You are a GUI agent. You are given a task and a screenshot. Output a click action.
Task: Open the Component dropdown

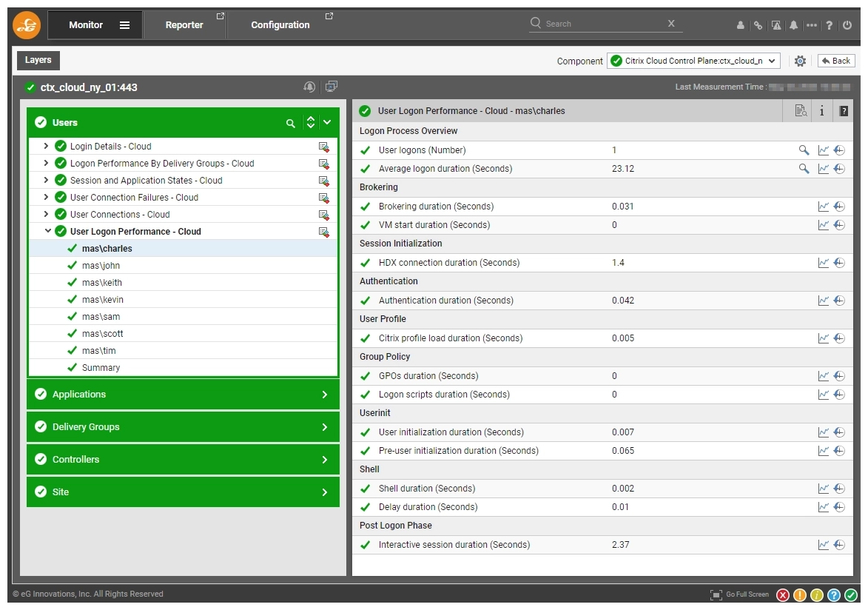coord(693,61)
